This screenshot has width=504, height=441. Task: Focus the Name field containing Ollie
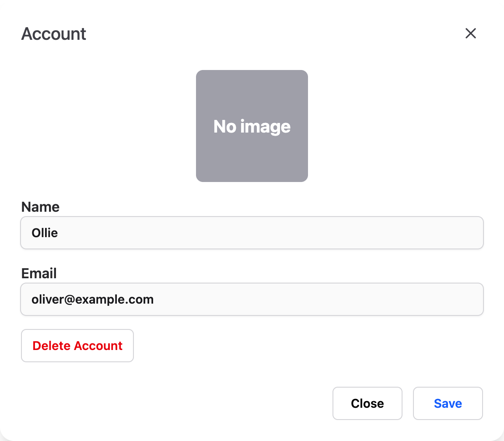click(252, 233)
